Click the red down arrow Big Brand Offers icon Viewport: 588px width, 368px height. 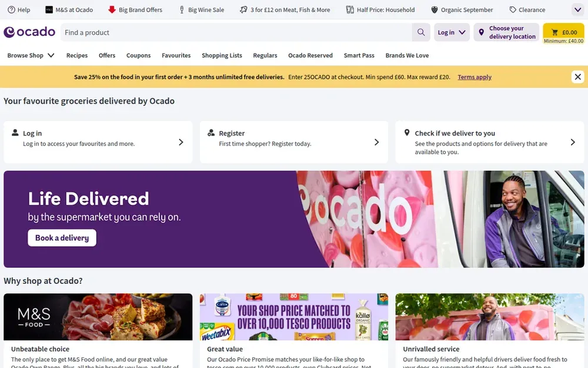click(112, 10)
